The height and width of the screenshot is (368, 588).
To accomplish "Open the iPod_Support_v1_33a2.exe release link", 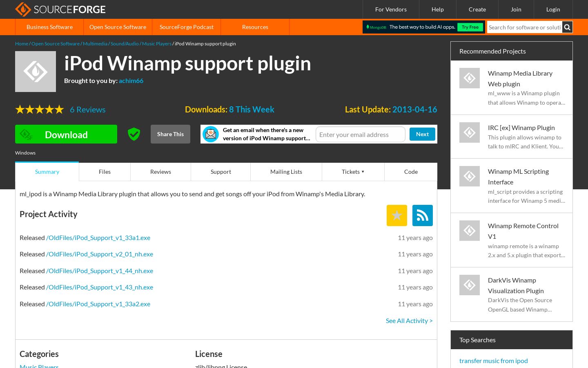I will [98, 304].
